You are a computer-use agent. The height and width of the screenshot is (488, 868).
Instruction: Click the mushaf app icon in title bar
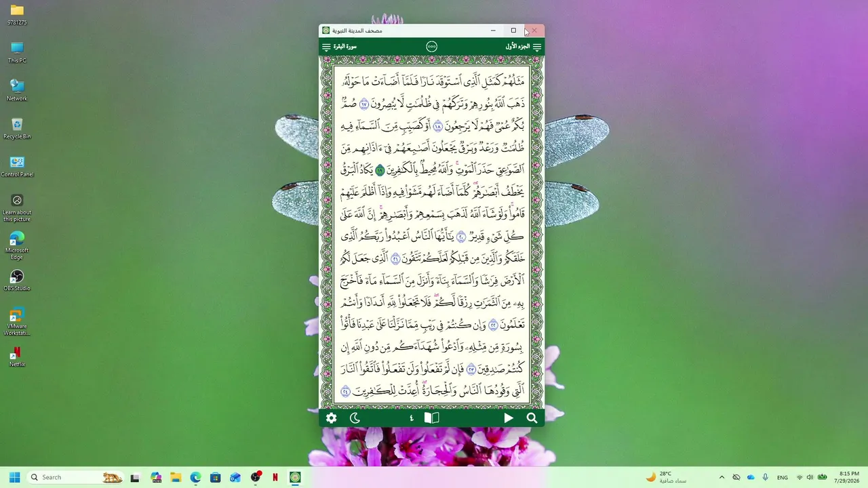[x=326, y=30]
